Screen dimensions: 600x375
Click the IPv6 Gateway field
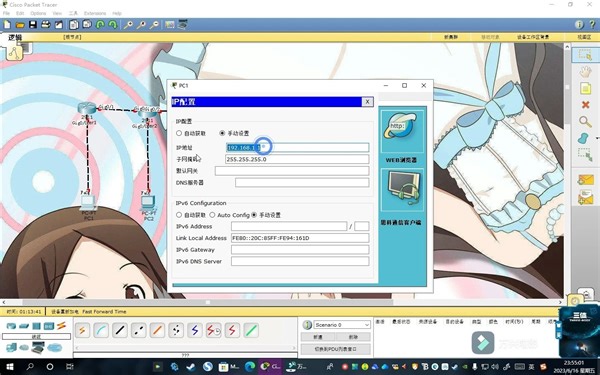[x=300, y=249]
